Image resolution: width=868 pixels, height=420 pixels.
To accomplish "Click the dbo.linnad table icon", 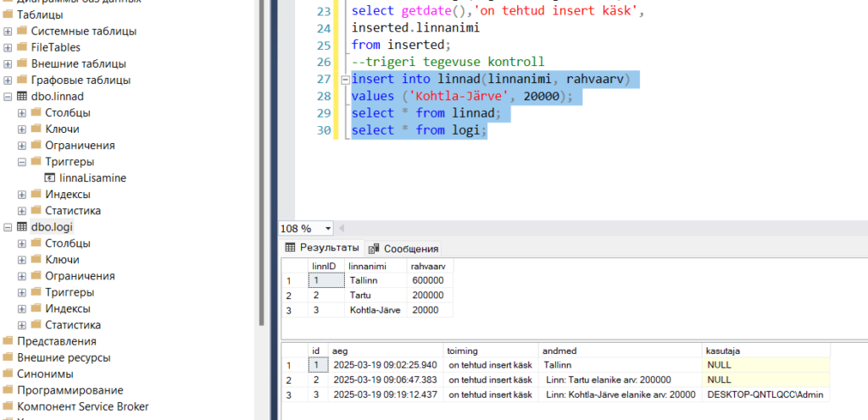I will pyautogui.click(x=21, y=97).
